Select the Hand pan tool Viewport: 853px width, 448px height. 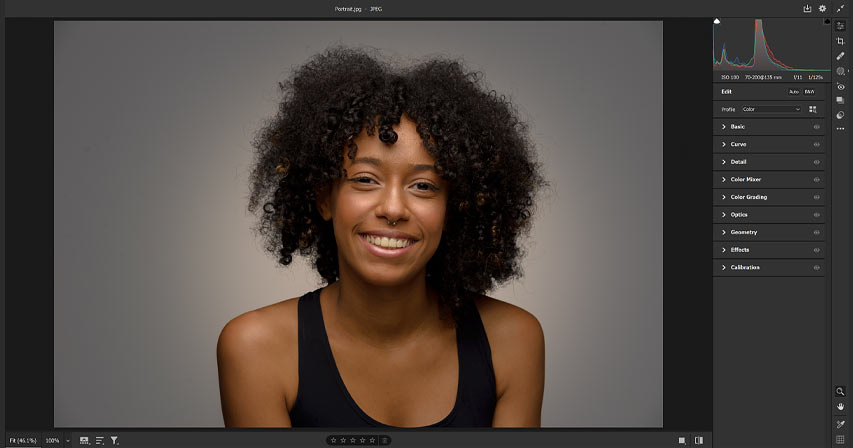[x=840, y=407]
